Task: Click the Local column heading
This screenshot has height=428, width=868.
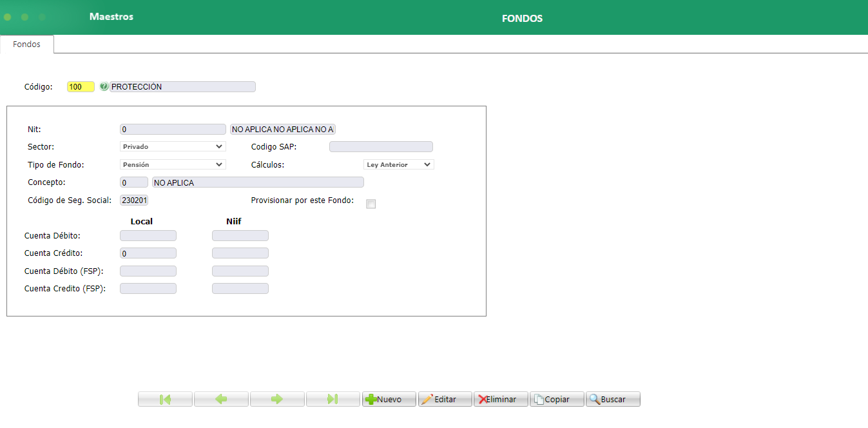Action: tap(142, 221)
